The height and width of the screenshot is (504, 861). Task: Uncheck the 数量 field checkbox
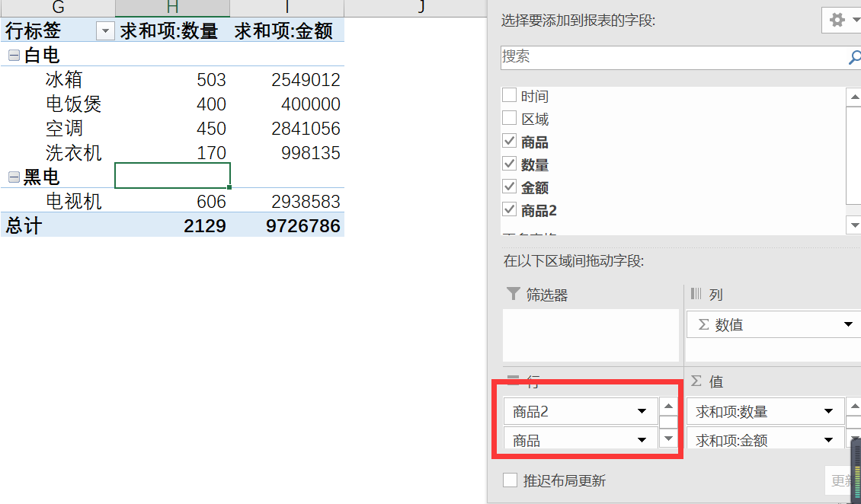509,164
